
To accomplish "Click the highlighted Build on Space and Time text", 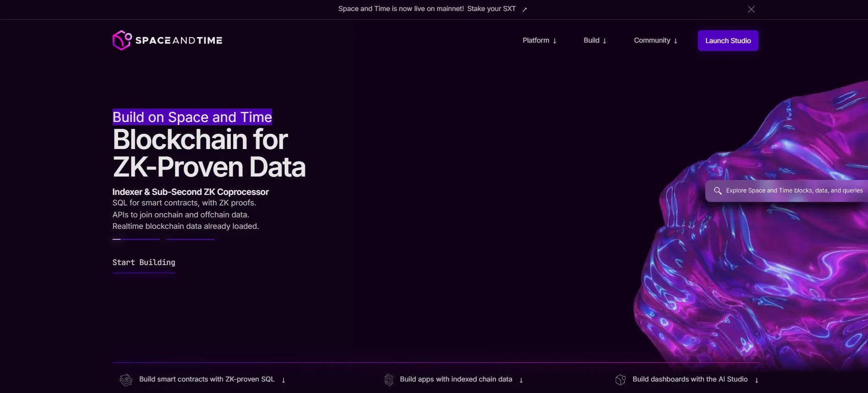I will click(x=192, y=117).
